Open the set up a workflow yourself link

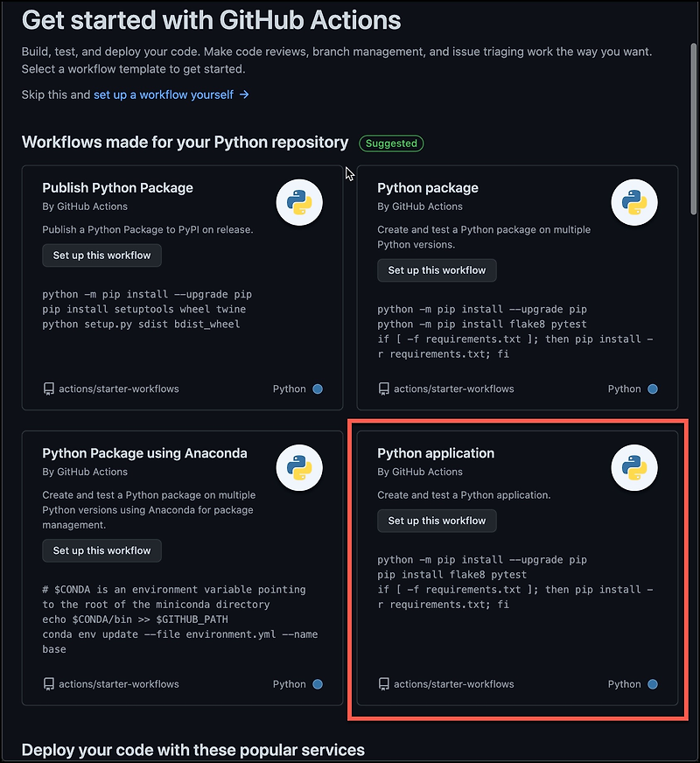(164, 96)
